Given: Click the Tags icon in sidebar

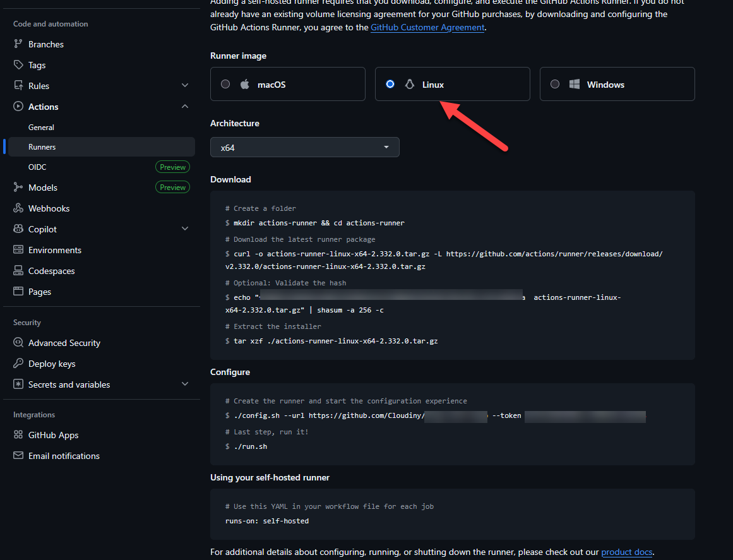Looking at the screenshot, I should pos(18,65).
